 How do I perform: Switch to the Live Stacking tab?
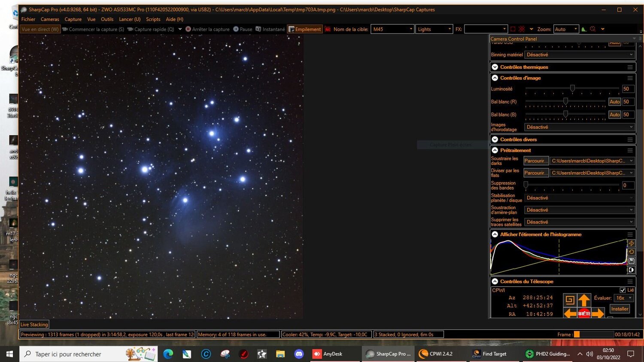pyautogui.click(x=34, y=325)
